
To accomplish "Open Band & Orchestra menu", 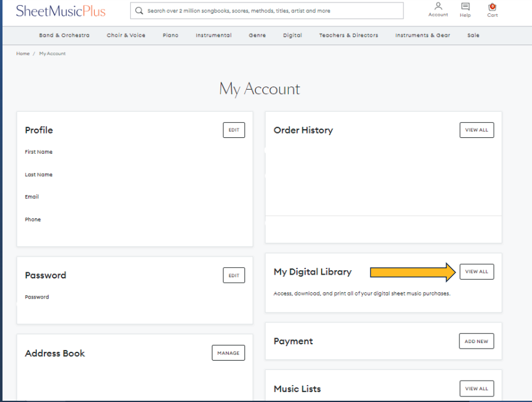I will click(64, 36).
